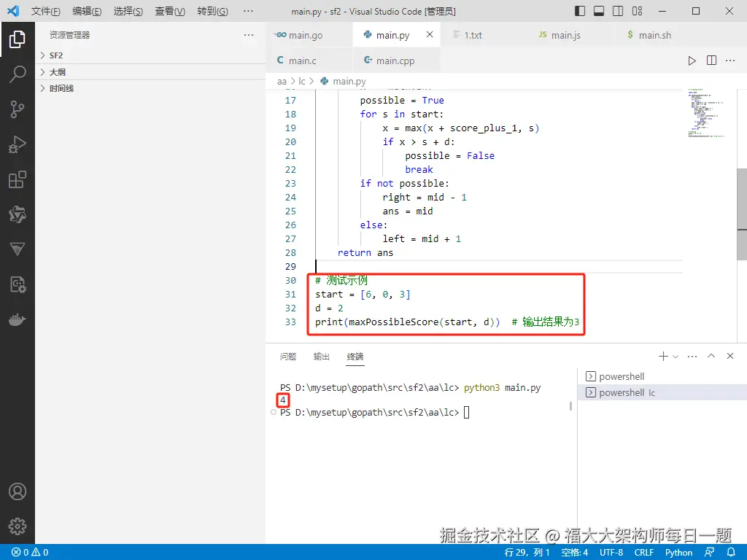Screen dimensions: 747x560
Task: Show errors and warnings in status bar
Action: (30, 553)
